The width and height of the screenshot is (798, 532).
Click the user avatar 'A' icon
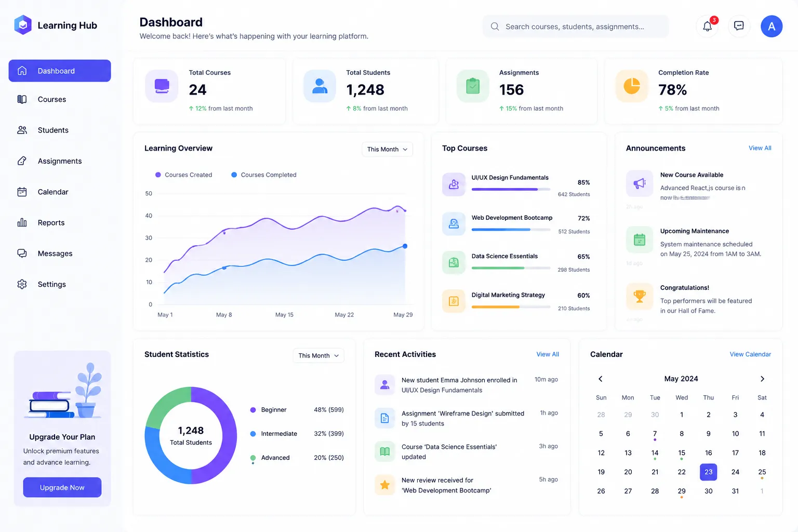coord(772,26)
